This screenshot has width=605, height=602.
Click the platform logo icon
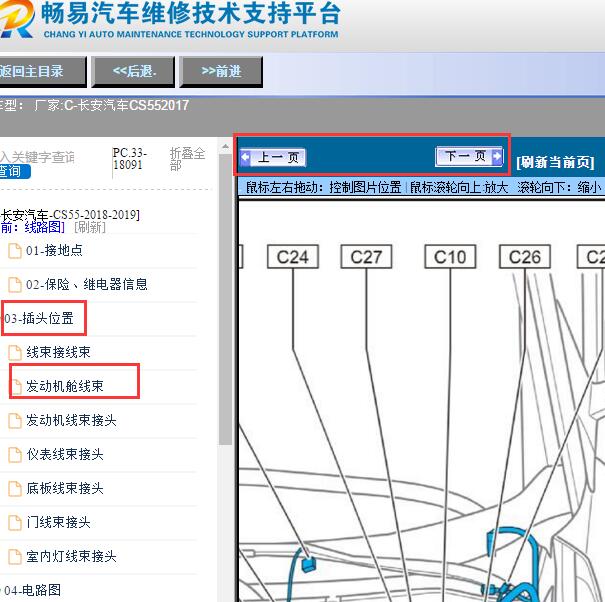[x=15, y=19]
